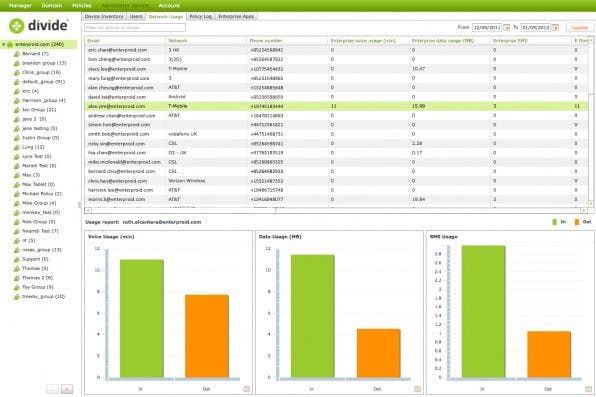Click the orange Out legend swatch
Image resolution: width=596 pixels, height=397 pixels.
click(x=577, y=222)
